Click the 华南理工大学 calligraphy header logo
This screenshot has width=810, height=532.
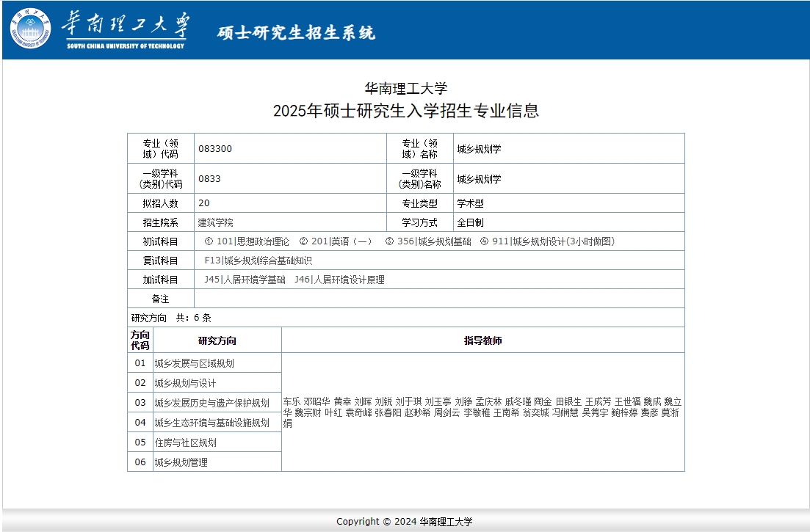tap(126, 30)
